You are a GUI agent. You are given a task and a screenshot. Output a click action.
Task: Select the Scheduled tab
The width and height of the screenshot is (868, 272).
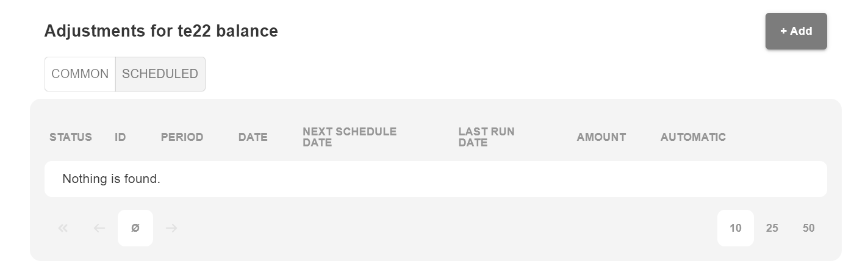tap(160, 74)
